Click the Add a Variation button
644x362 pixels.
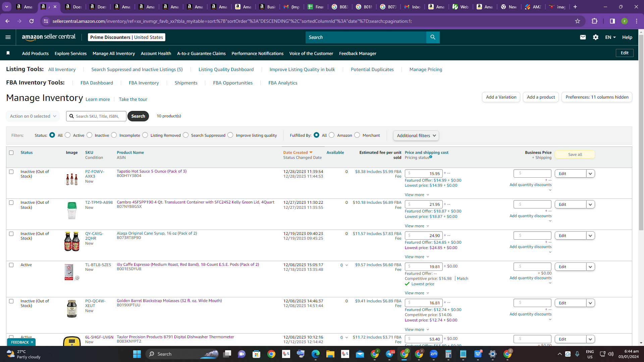501,97
